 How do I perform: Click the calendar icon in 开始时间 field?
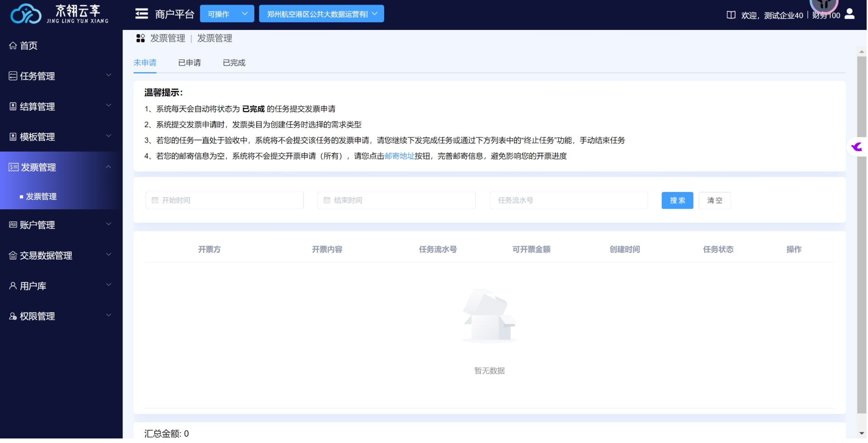[155, 200]
